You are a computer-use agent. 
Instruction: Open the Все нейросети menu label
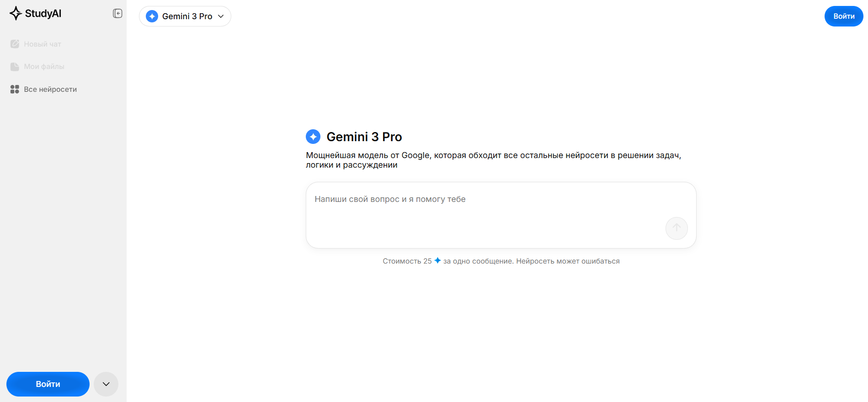click(x=50, y=90)
